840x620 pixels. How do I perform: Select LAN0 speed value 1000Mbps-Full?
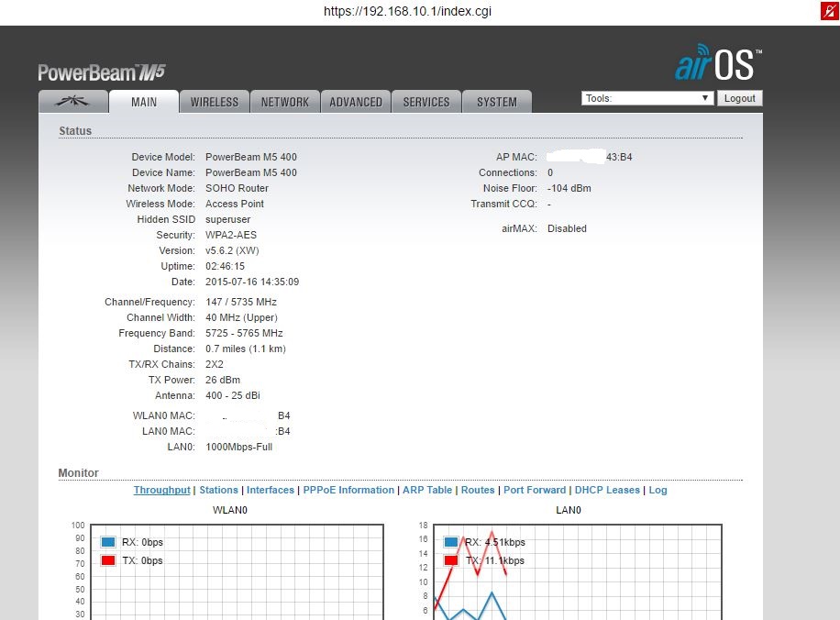tap(239, 447)
